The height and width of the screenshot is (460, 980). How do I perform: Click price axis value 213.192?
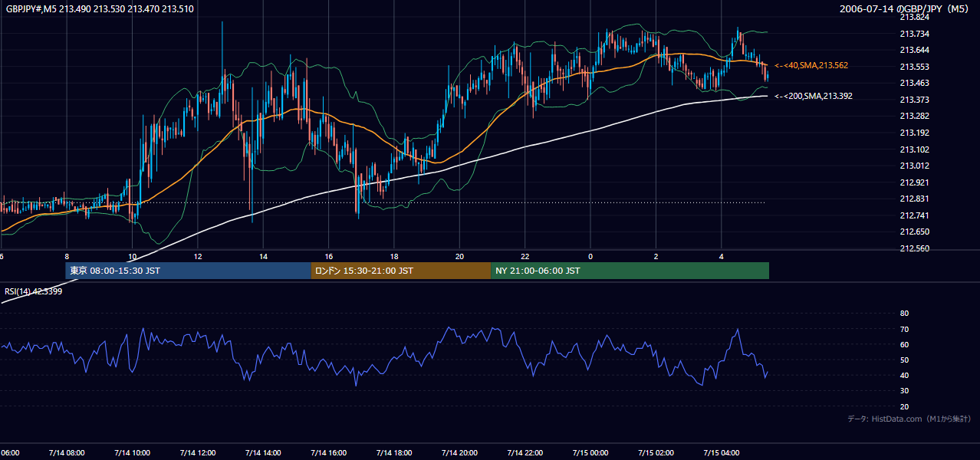914,133
